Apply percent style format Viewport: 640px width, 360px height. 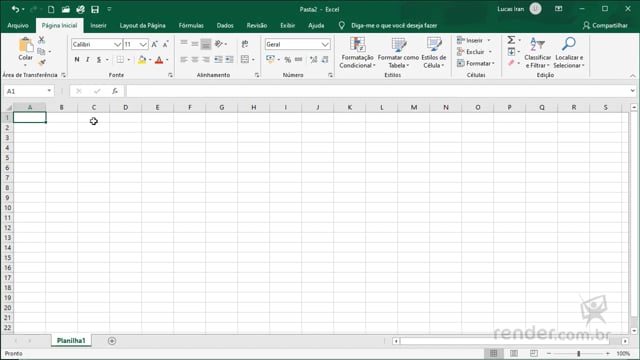[x=288, y=60]
